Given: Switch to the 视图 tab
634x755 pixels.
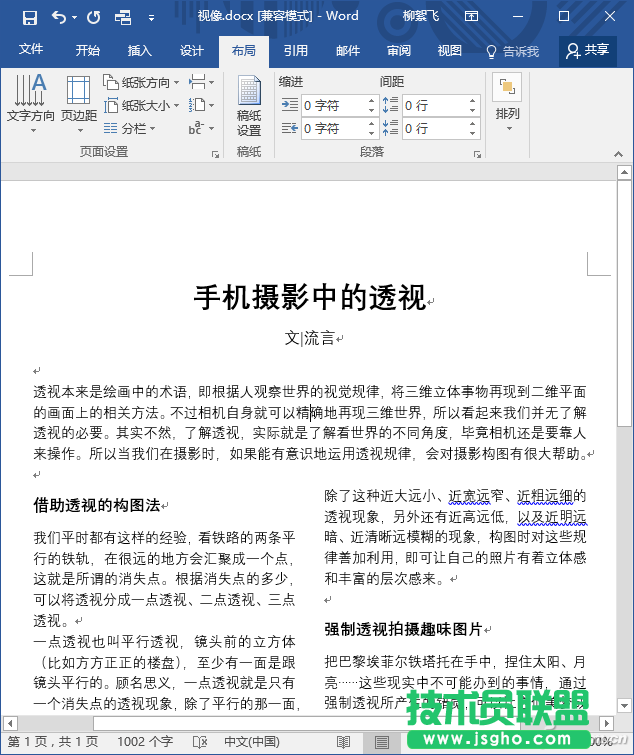Looking at the screenshot, I should pos(450,51).
